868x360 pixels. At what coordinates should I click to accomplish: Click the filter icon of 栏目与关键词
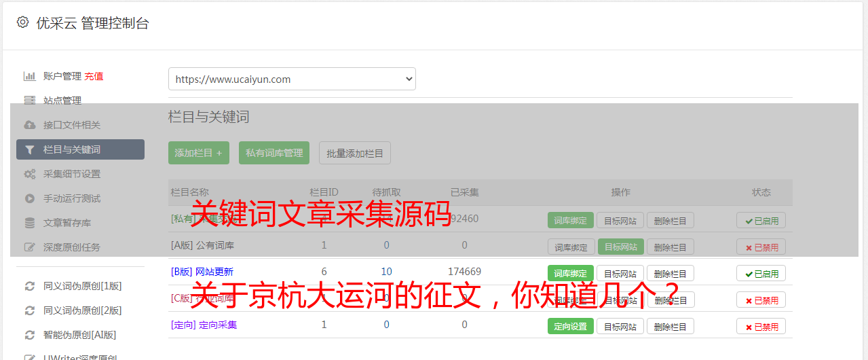[x=29, y=149]
